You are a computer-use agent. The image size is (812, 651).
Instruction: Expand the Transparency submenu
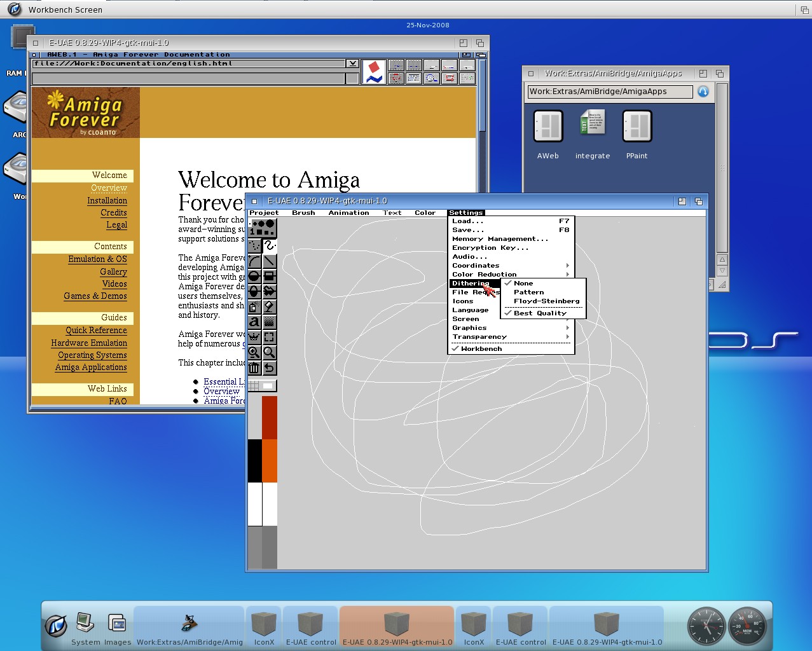(x=511, y=337)
